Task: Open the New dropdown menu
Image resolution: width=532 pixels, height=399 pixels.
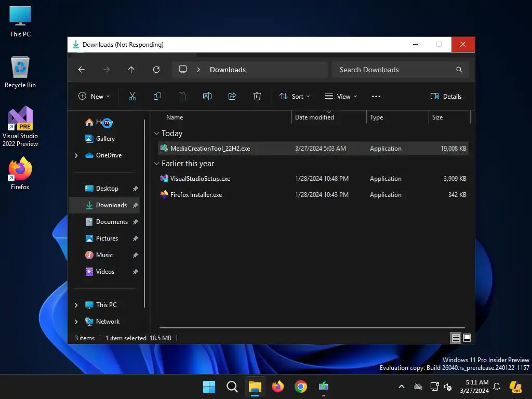Action: (x=94, y=96)
